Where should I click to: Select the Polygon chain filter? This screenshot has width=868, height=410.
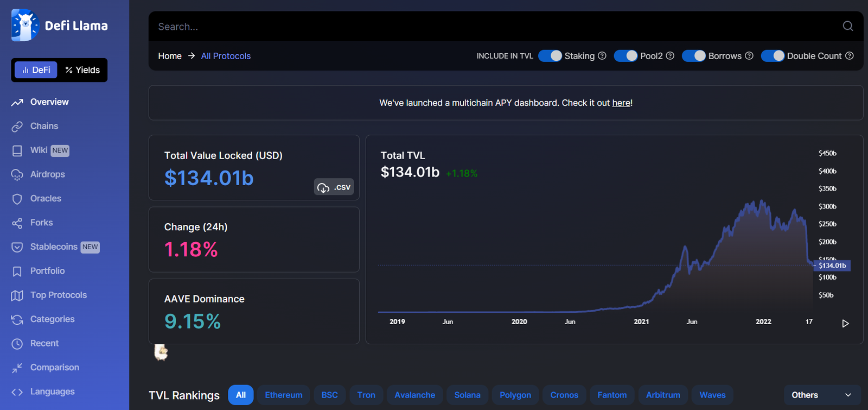[515, 395]
